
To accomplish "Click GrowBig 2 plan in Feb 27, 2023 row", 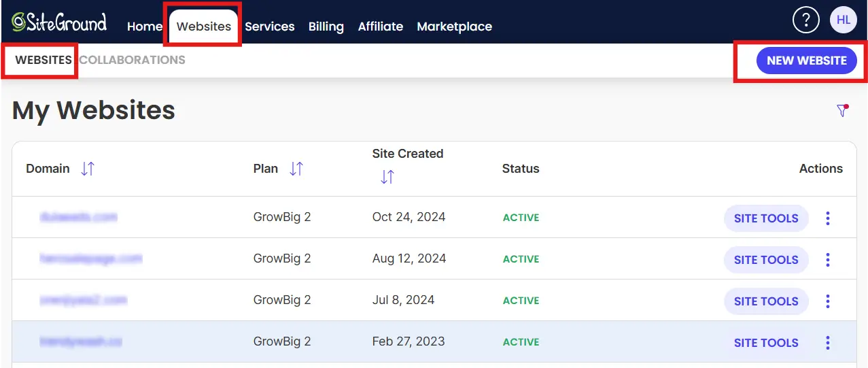I will tap(282, 341).
